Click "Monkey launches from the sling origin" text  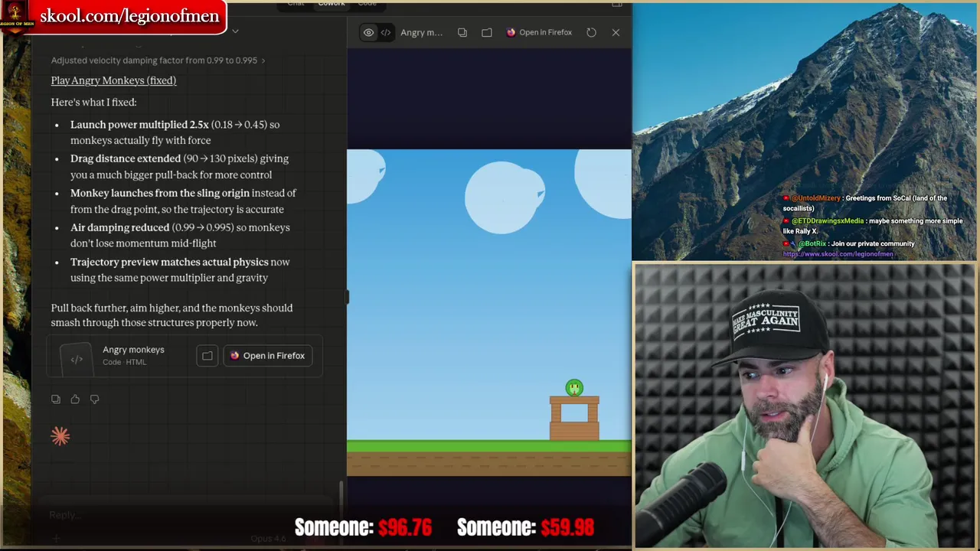pos(160,193)
